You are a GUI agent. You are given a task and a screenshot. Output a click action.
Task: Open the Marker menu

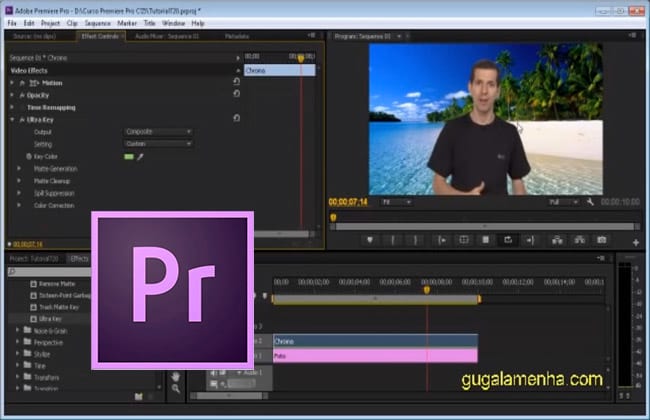pyautogui.click(x=127, y=23)
